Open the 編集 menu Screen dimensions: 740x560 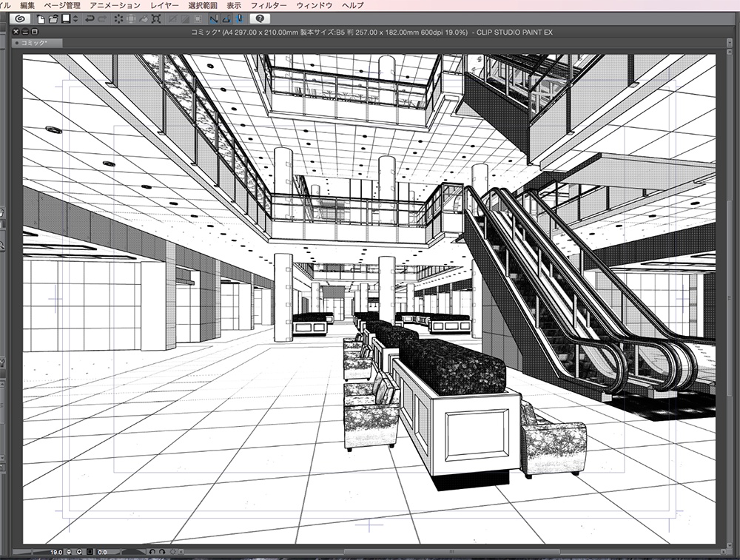(27, 5)
